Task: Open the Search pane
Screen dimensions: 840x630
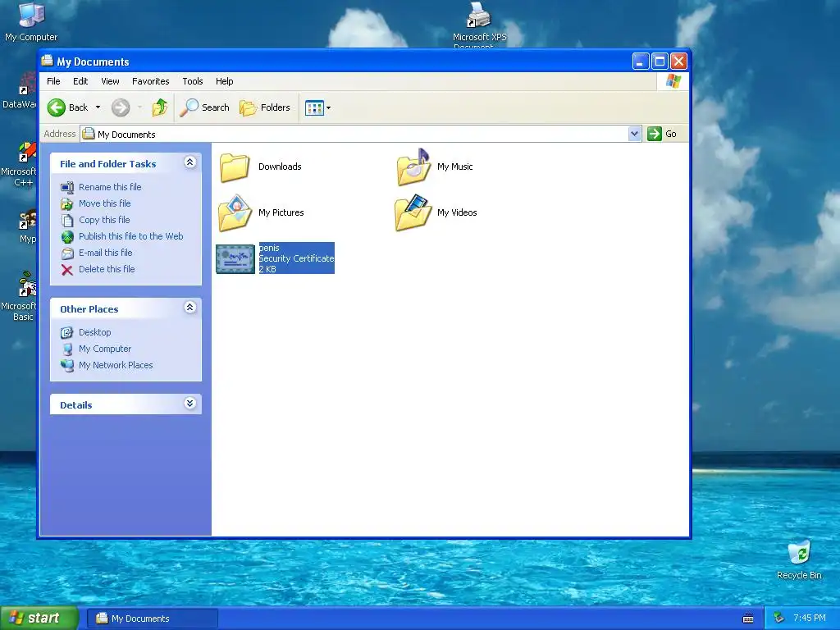Action: click(204, 107)
